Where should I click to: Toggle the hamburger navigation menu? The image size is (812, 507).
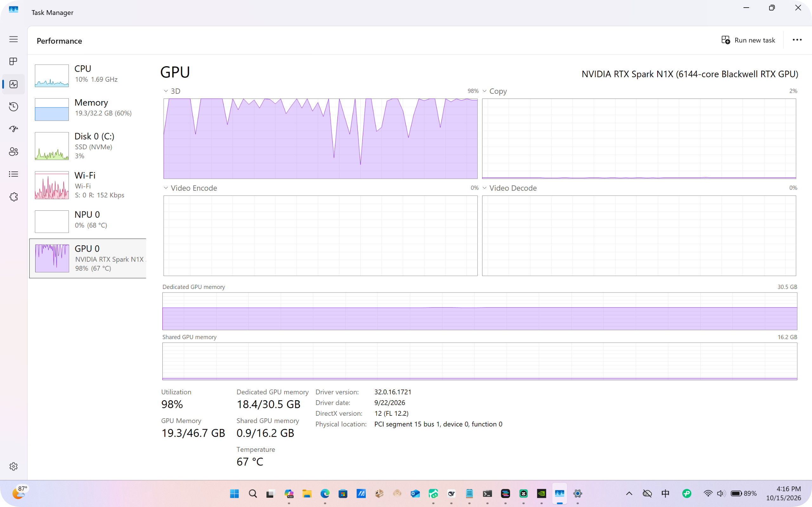click(x=13, y=39)
